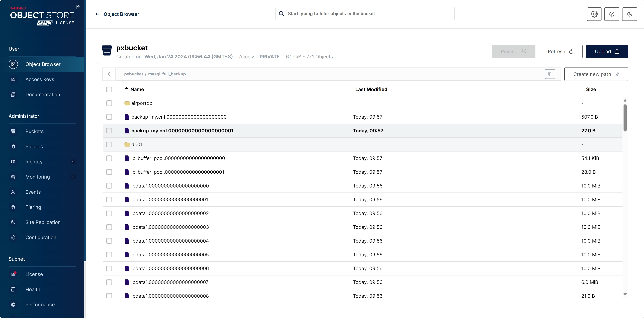Click the help question mark icon

pyautogui.click(x=611, y=14)
